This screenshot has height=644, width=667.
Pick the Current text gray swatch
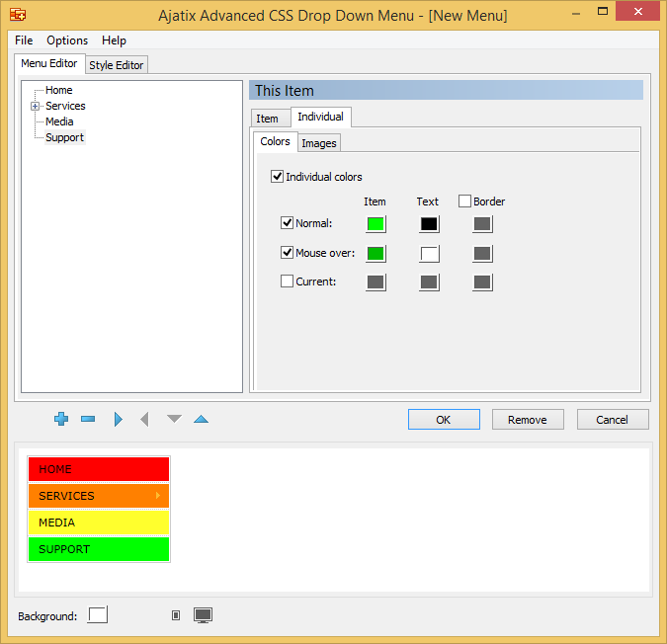[x=429, y=282]
